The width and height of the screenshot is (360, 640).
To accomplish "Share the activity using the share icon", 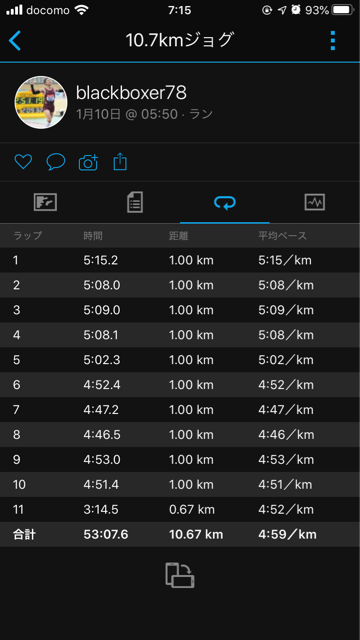I will [120, 162].
